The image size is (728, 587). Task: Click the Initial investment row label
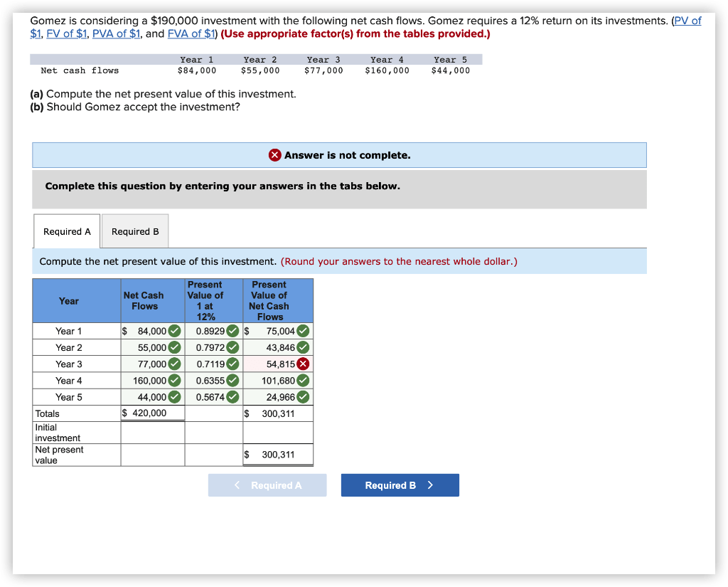click(58, 433)
